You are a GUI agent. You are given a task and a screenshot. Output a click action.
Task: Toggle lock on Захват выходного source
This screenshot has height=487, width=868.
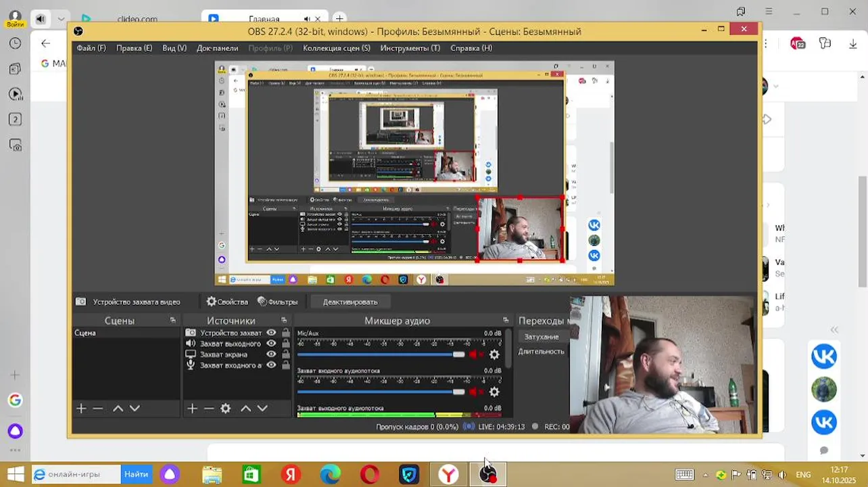pyautogui.click(x=286, y=344)
